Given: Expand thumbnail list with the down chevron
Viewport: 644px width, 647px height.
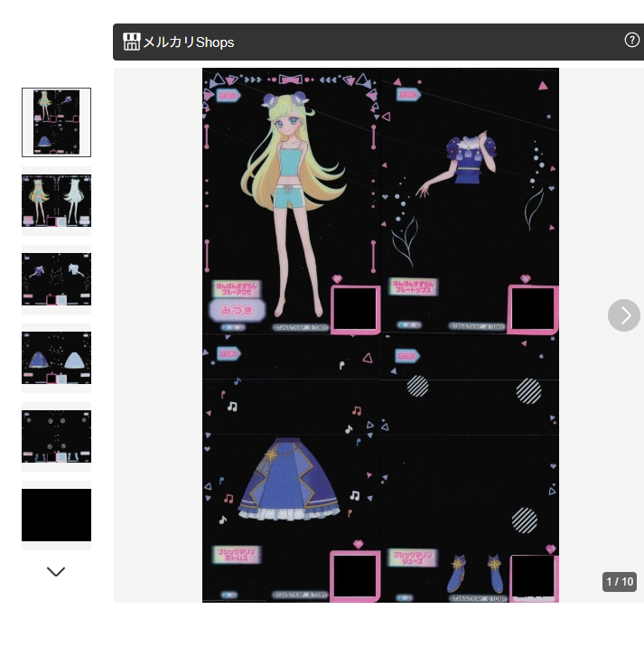Looking at the screenshot, I should [x=56, y=571].
